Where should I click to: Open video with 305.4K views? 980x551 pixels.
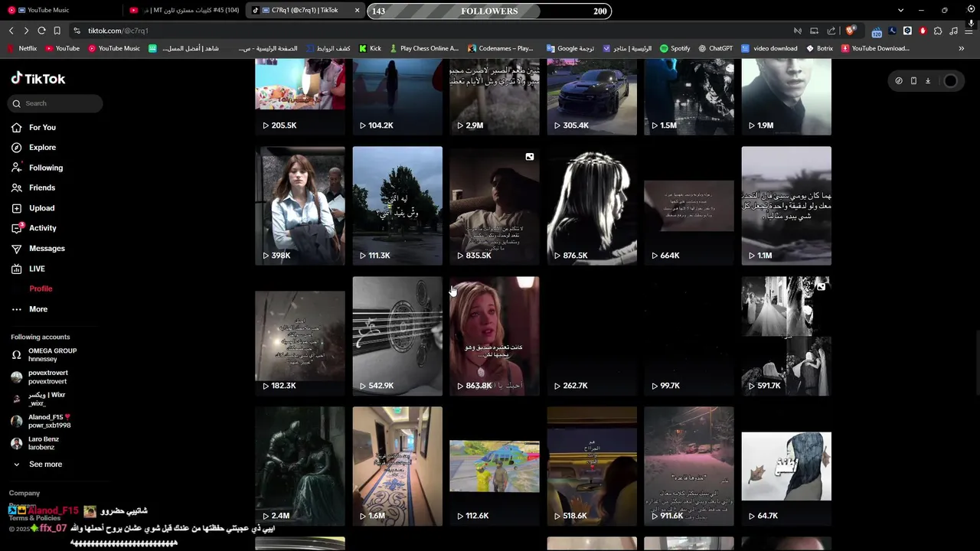(x=592, y=98)
